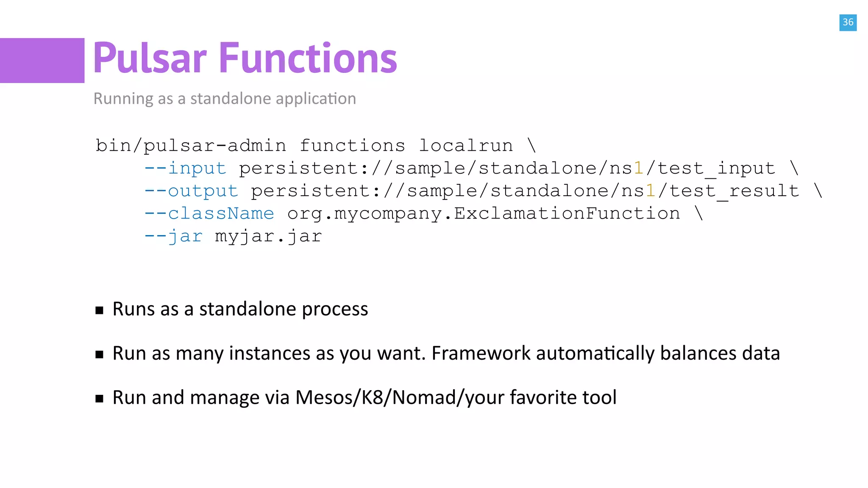Click the test_result topic path

pyautogui.click(x=525, y=191)
